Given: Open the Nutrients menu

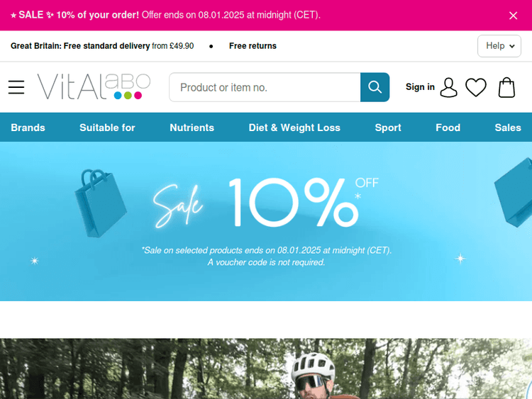Looking at the screenshot, I should [x=192, y=128].
